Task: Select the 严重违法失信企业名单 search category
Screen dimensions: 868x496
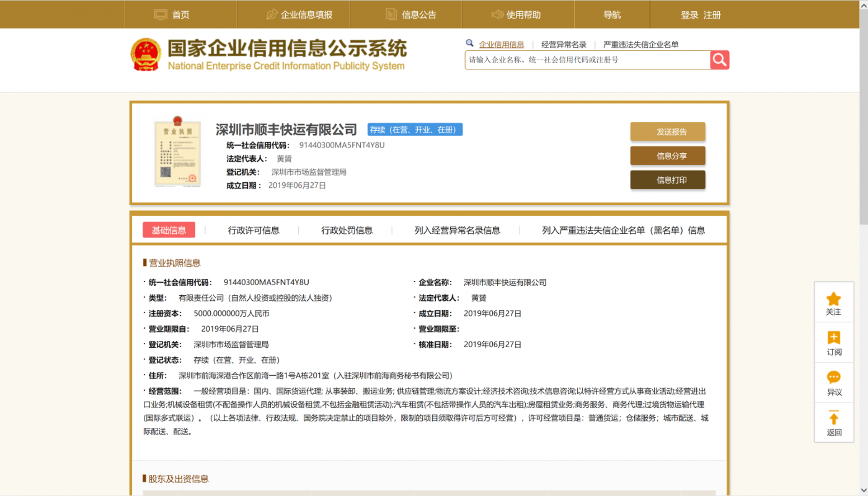Action: (x=641, y=44)
